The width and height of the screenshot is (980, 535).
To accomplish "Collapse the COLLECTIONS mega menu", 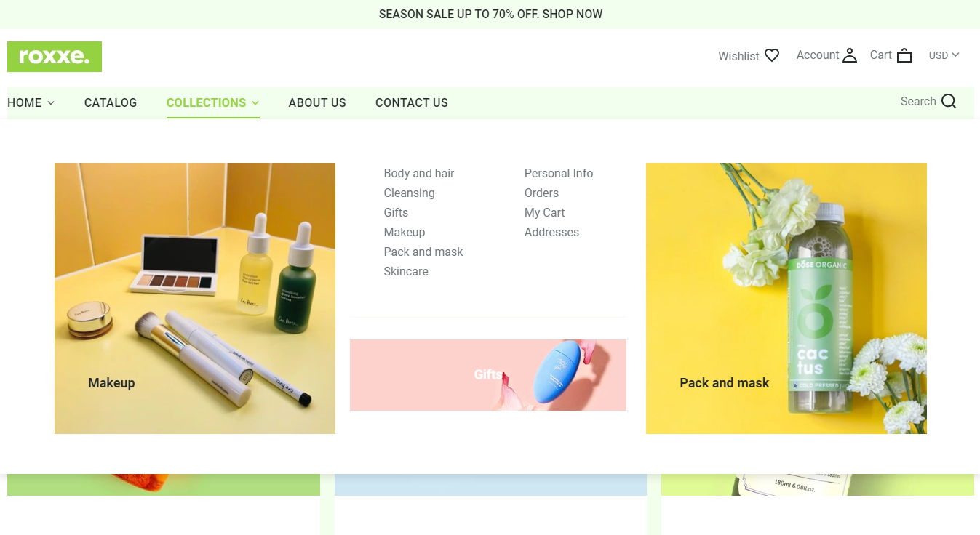I will click(212, 102).
